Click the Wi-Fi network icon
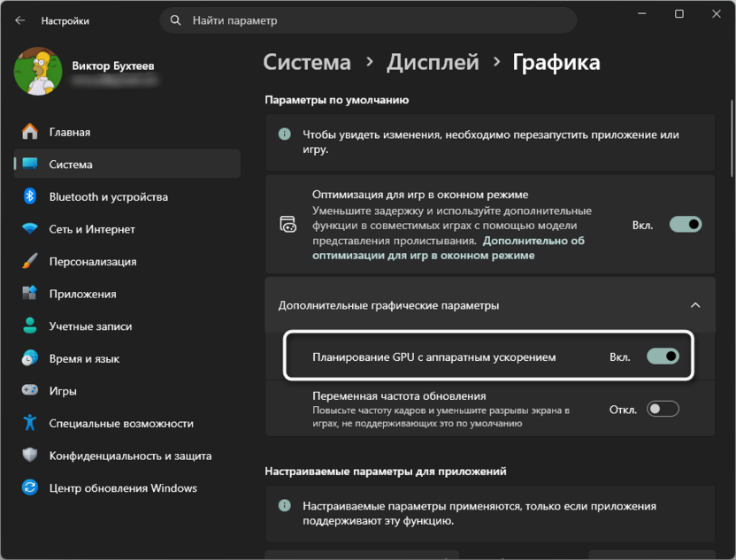The width and height of the screenshot is (736, 560). point(29,228)
